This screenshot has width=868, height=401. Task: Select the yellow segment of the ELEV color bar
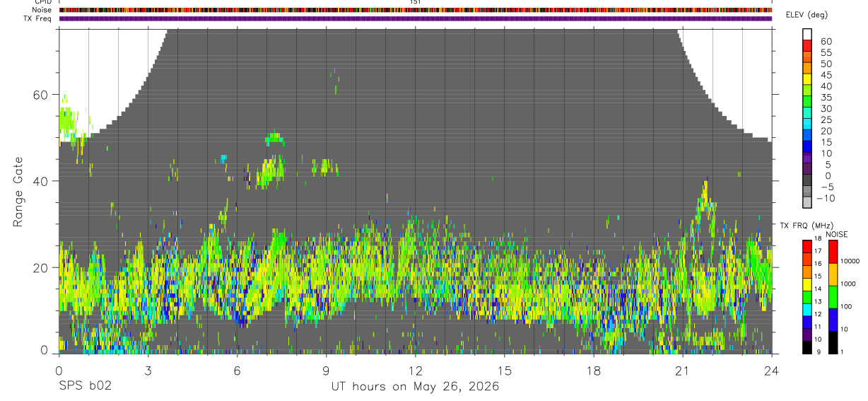coord(807,79)
